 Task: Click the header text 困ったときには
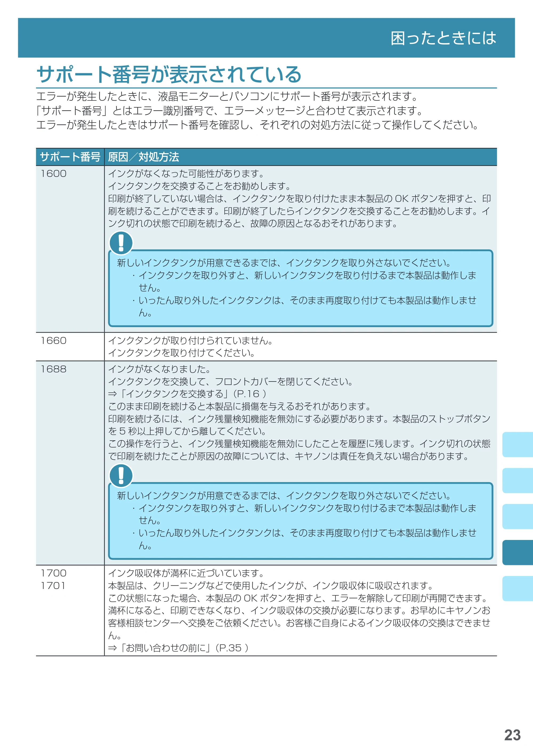click(443, 38)
